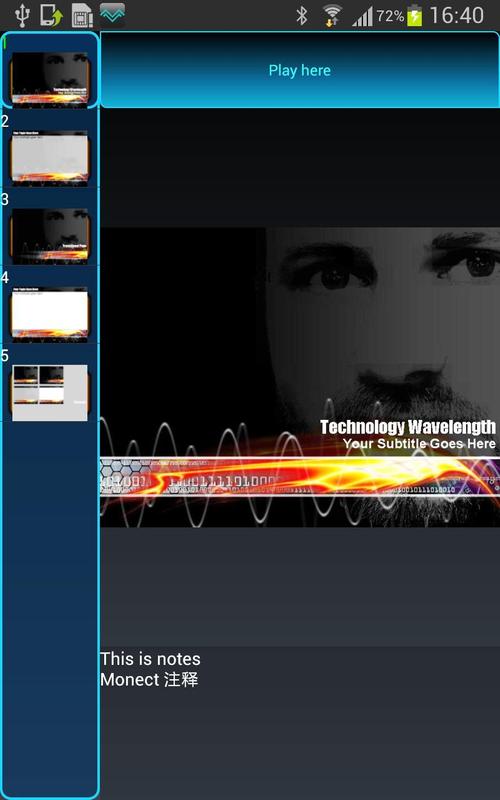Click the Technology Wavelength slide title

[408, 427]
